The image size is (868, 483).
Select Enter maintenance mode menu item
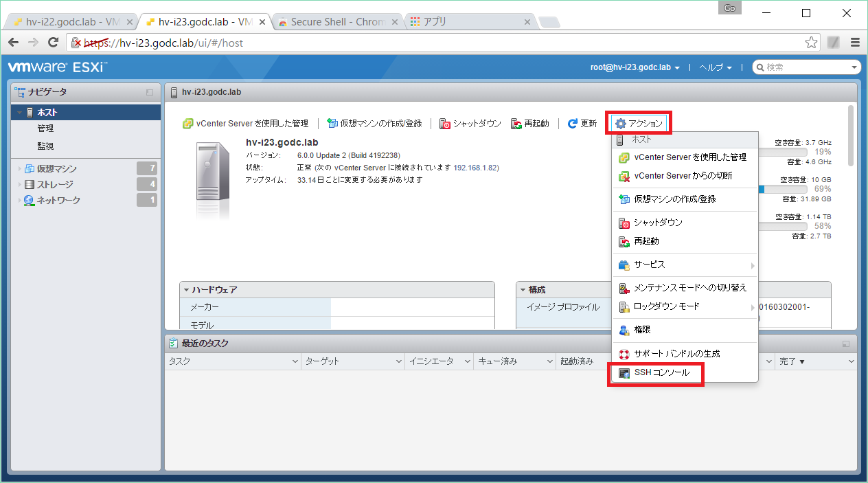coord(685,288)
